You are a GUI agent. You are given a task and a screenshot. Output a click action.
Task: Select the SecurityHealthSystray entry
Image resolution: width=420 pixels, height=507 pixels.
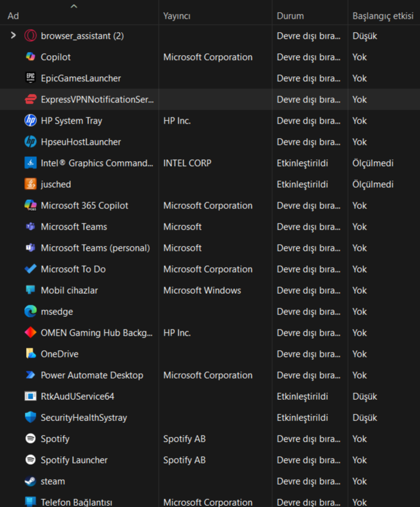click(x=84, y=417)
